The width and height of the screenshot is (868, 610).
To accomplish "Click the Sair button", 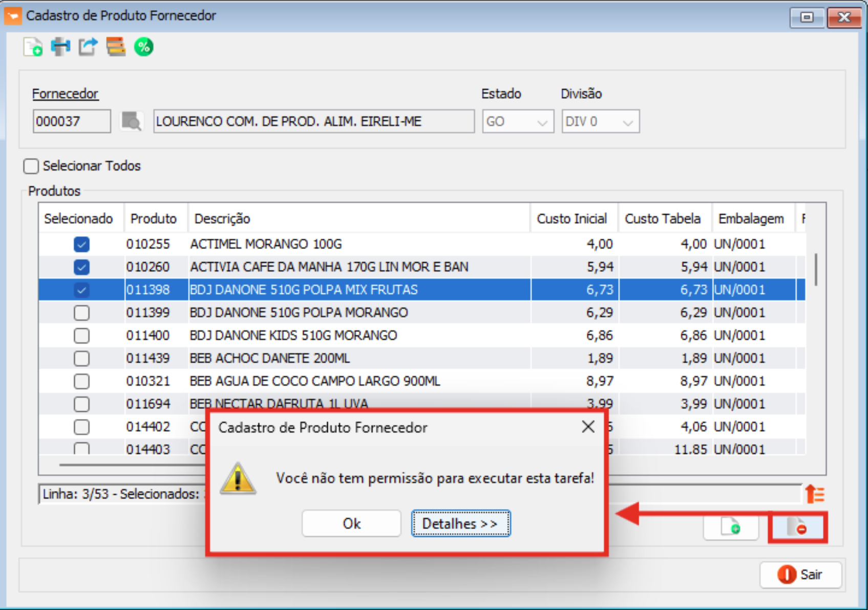I will point(800,575).
